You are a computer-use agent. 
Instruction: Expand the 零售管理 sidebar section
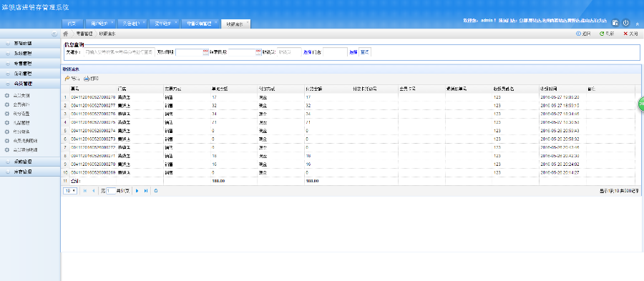pyautogui.click(x=30, y=64)
